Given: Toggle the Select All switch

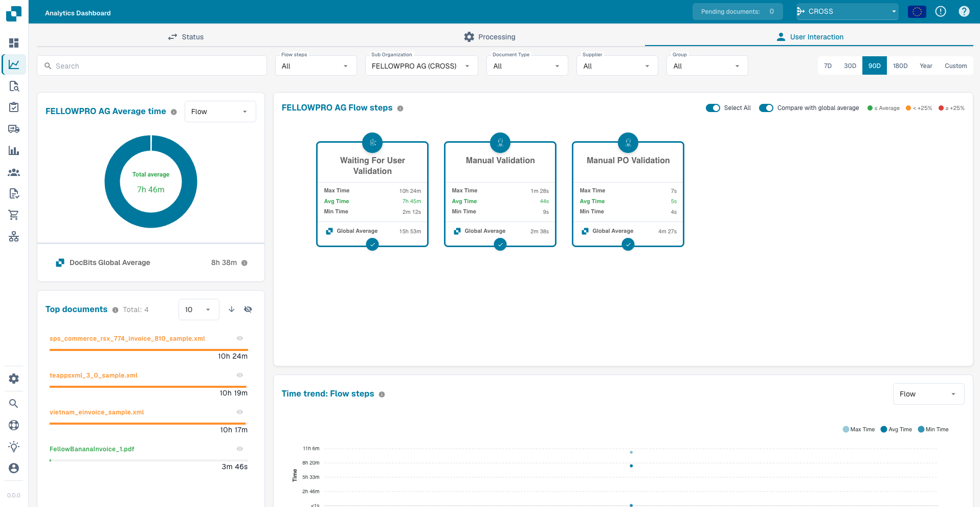Looking at the screenshot, I should coord(713,108).
